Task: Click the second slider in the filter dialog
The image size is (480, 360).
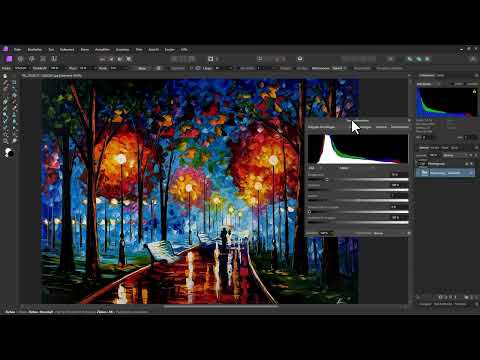Action: tap(358, 190)
